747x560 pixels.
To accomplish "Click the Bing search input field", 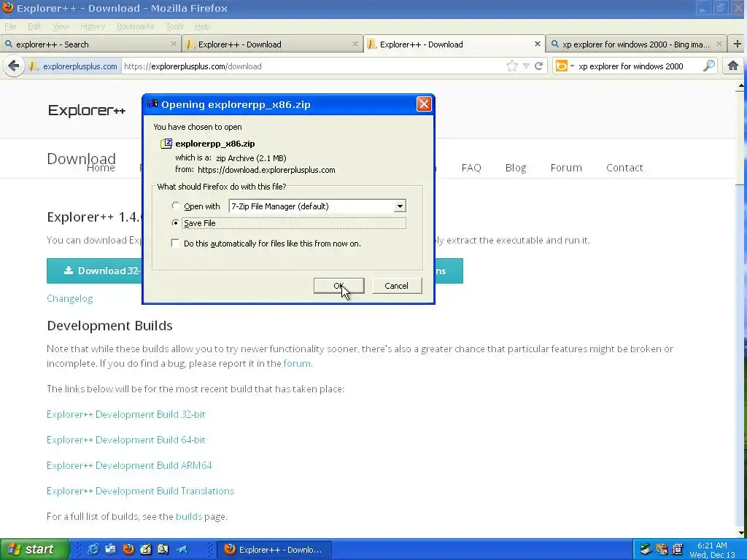I will click(638, 66).
